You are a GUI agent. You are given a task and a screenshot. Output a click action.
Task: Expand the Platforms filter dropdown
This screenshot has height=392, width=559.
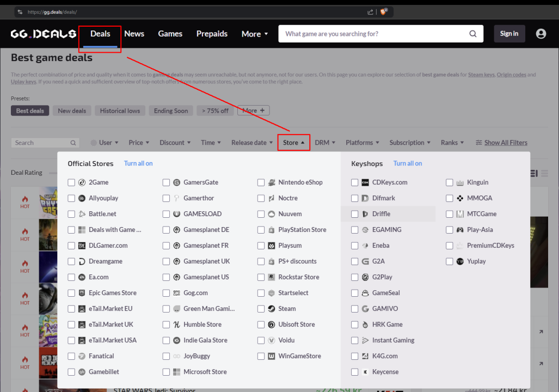pyautogui.click(x=363, y=143)
